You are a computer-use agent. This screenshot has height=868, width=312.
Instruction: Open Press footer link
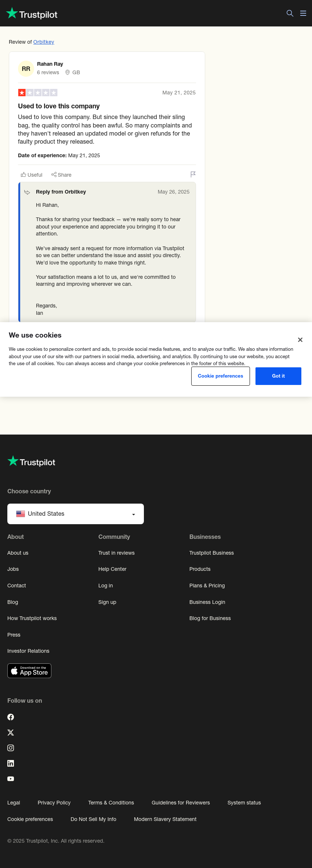(14, 635)
